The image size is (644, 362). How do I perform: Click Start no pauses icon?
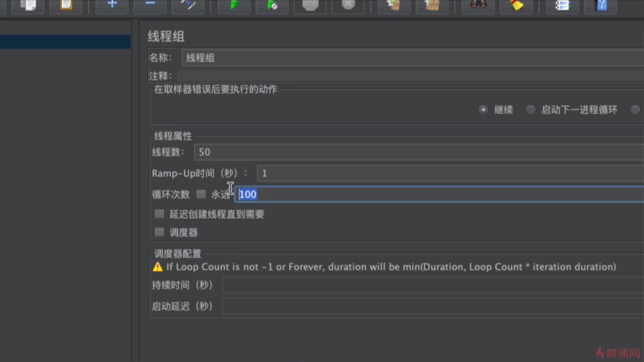(x=272, y=5)
